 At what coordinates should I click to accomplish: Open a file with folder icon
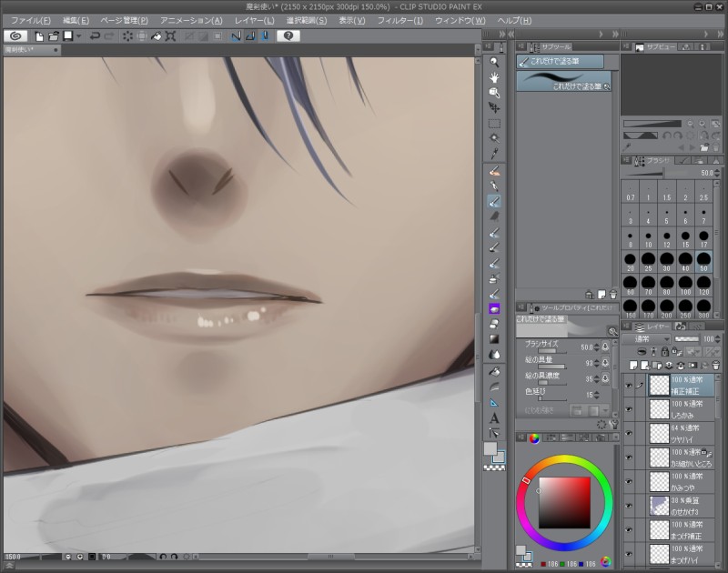54,36
